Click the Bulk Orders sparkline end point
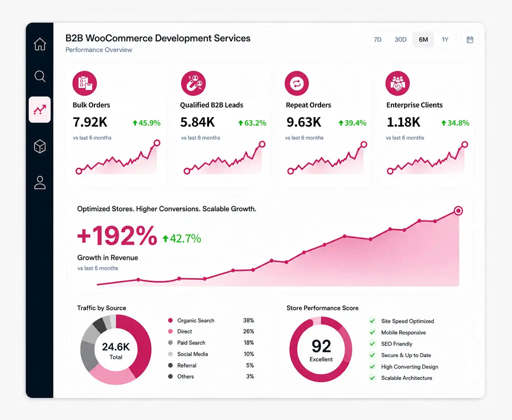Screen dimensions: 512x420 (x=157, y=143)
